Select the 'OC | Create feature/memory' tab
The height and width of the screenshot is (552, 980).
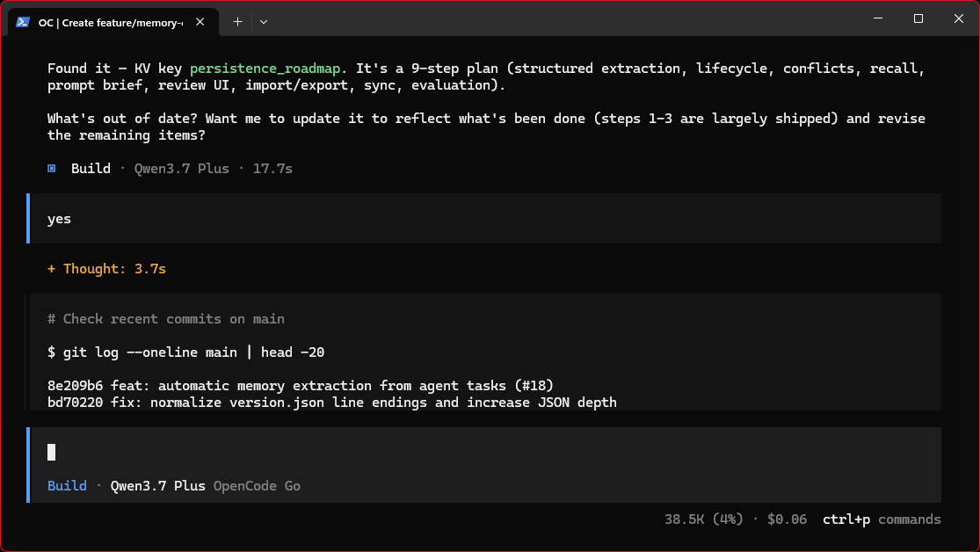coord(113,22)
